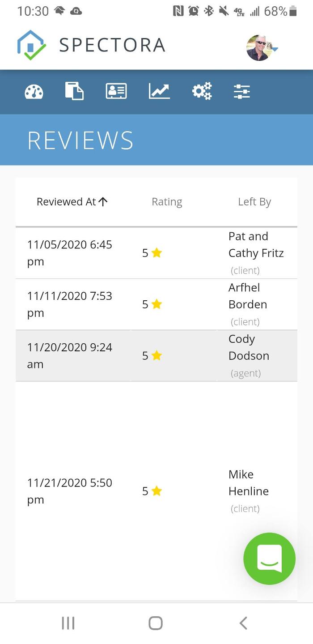The height and width of the screenshot is (644, 313).
Task: Sort reviews by Left By column
Action: coord(254,202)
